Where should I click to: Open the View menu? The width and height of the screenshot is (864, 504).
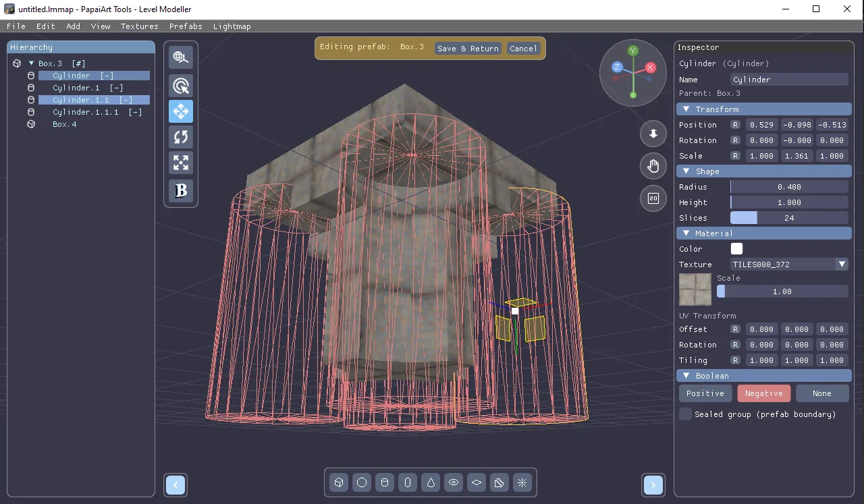(101, 26)
